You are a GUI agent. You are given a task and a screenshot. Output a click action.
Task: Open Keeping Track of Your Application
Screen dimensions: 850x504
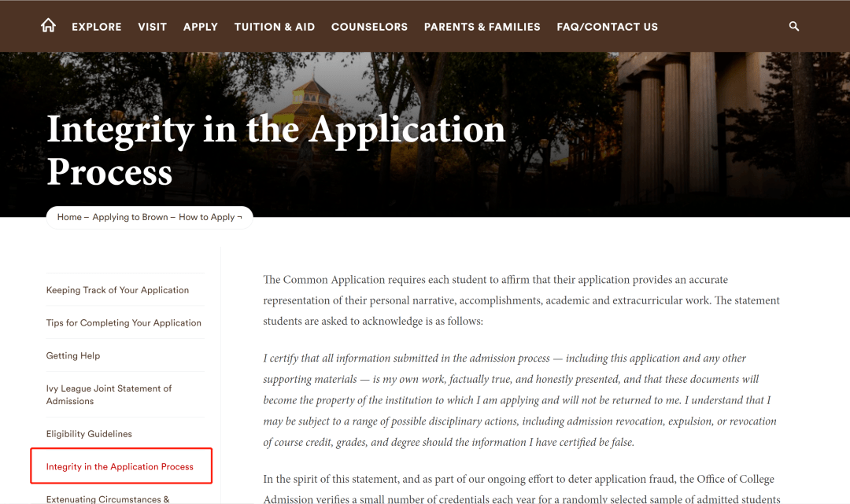[x=117, y=290]
